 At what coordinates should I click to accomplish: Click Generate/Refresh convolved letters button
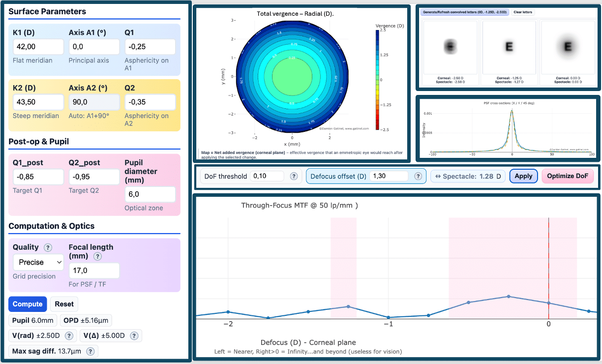464,12
